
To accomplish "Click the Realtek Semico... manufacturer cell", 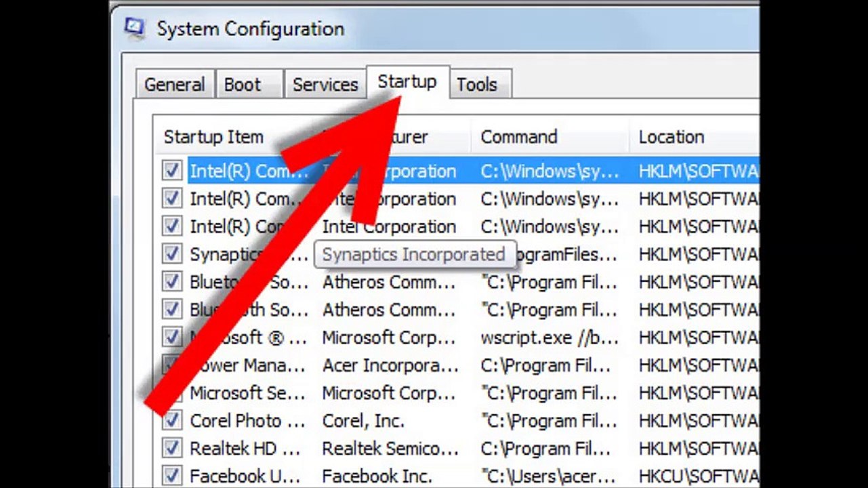I will (390, 449).
